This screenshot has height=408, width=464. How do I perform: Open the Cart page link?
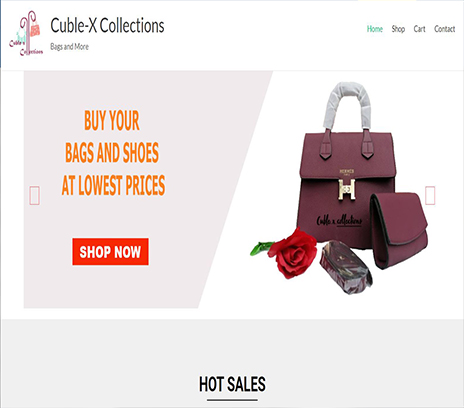[x=419, y=29]
